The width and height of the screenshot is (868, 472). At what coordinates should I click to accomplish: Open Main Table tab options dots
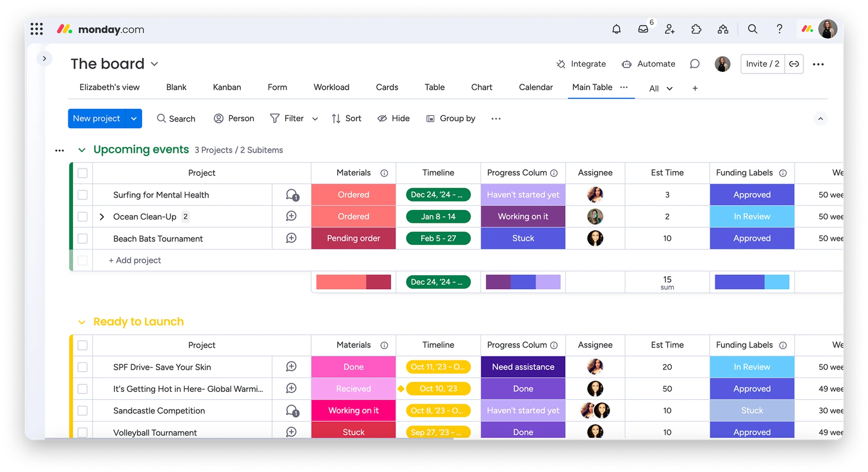[624, 87]
